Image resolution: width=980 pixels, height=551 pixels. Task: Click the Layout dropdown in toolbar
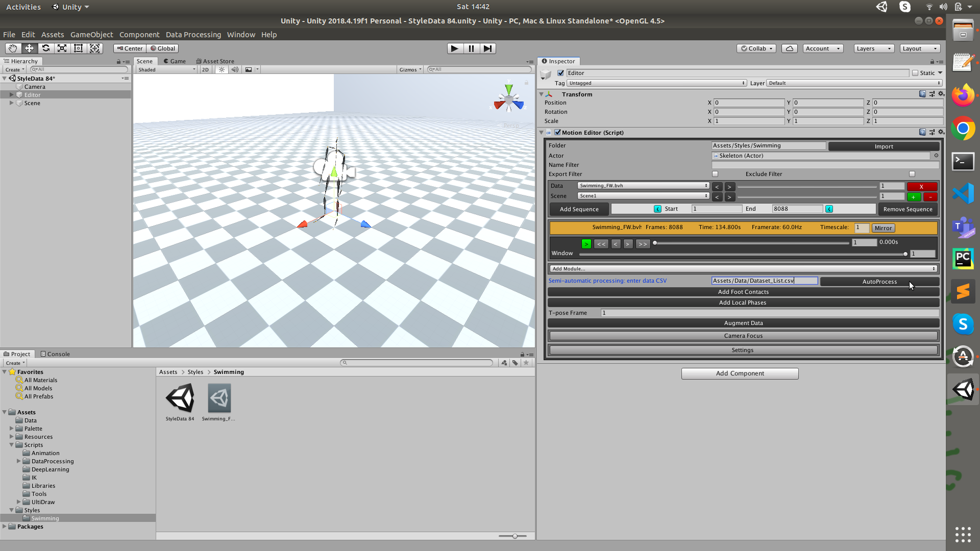tap(919, 48)
